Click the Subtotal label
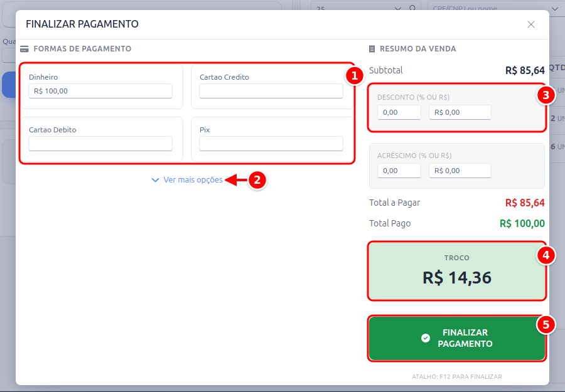565x392 pixels. (x=386, y=70)
